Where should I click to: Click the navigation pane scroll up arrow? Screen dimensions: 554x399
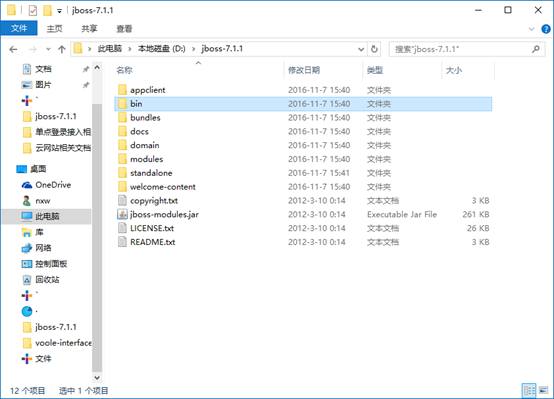[97, 67]
